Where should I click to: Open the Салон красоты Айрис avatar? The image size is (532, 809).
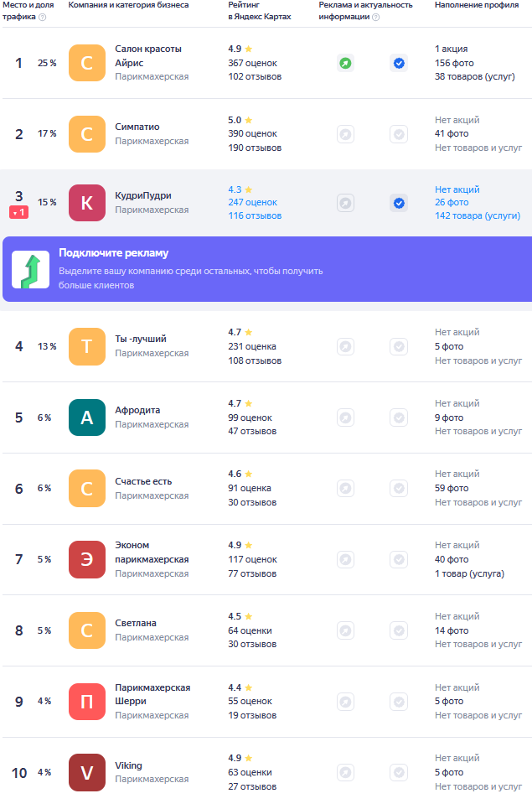[87, 63]
